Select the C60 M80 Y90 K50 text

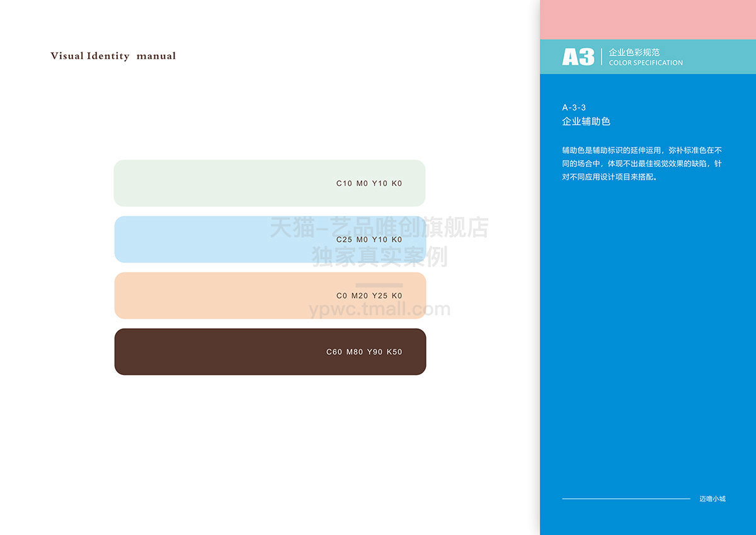364,352
